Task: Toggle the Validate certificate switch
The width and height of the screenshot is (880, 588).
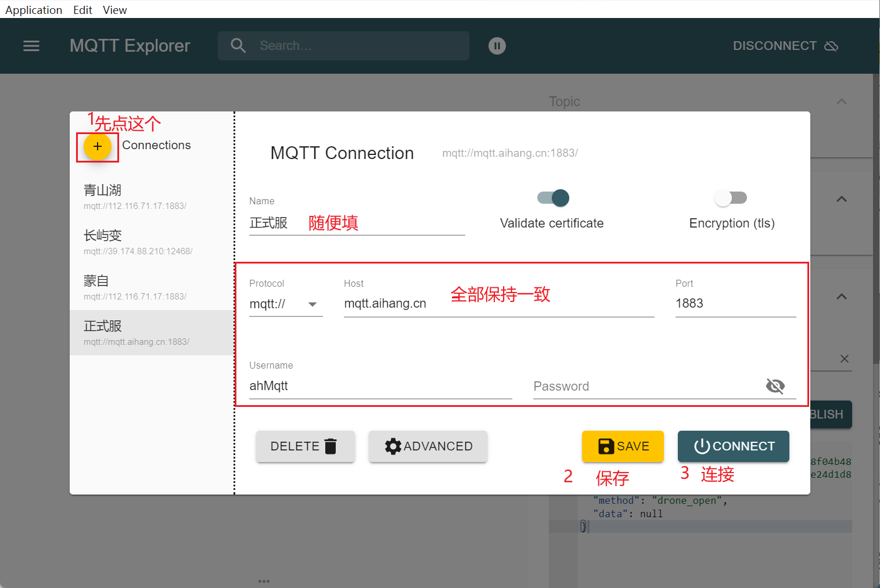Action: (554, 198)
